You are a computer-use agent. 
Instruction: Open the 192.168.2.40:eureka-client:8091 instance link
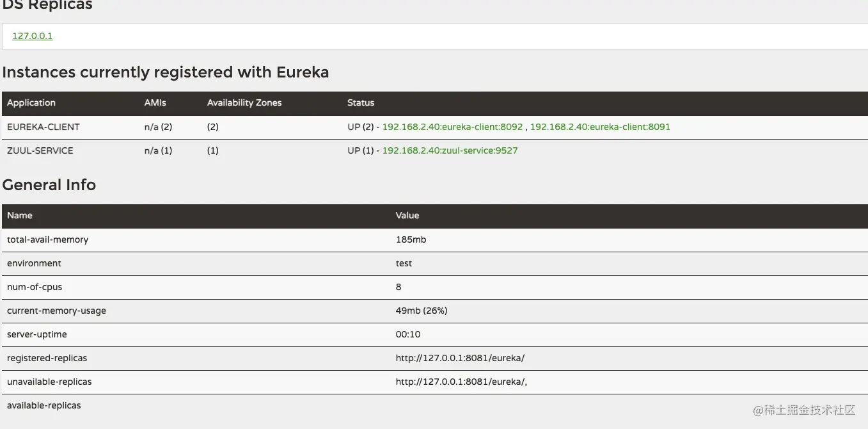(x=600, y=127)
